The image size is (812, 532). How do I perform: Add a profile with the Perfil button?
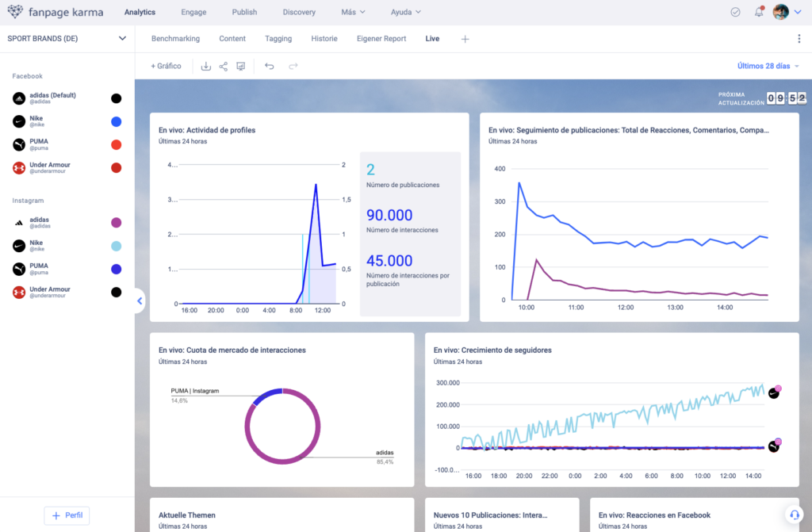(x=67, y=515)
